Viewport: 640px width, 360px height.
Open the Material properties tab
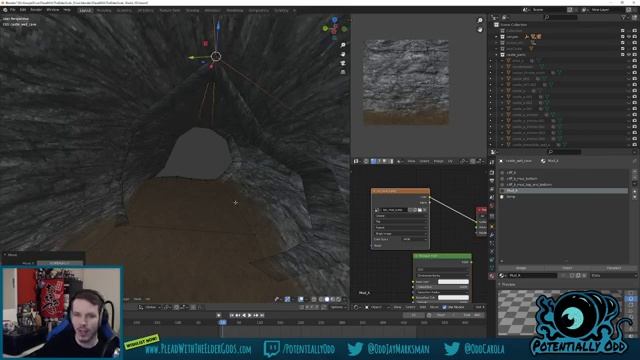(492, 276)
